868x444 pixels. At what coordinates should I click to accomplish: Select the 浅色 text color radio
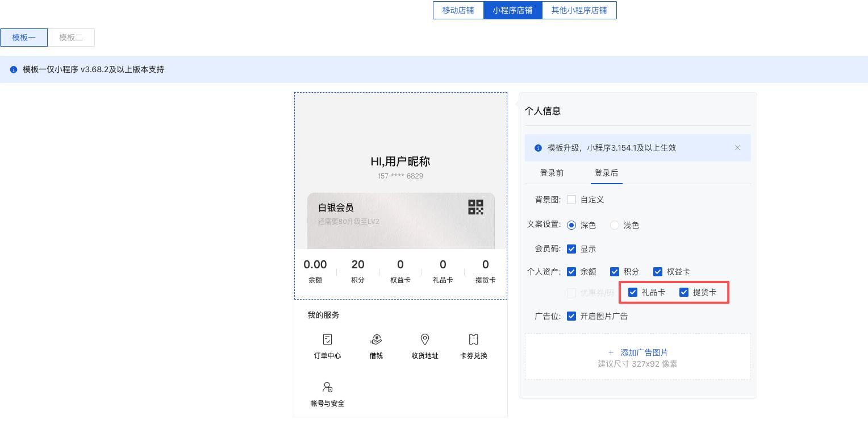[x=615, y=225]
